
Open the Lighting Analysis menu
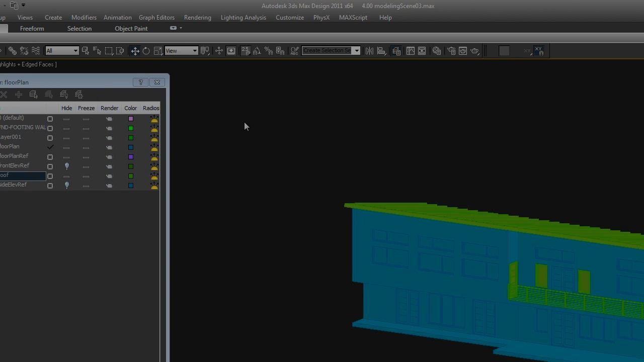point(244,18)
